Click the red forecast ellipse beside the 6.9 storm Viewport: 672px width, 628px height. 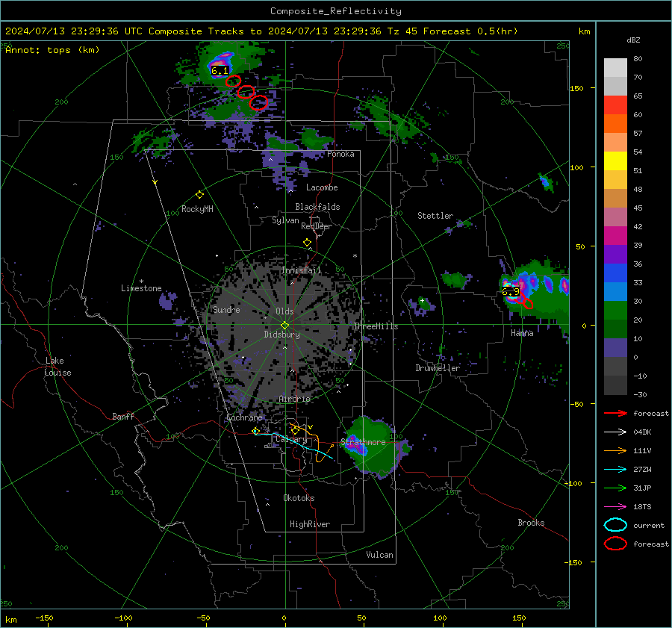point(528,304)
